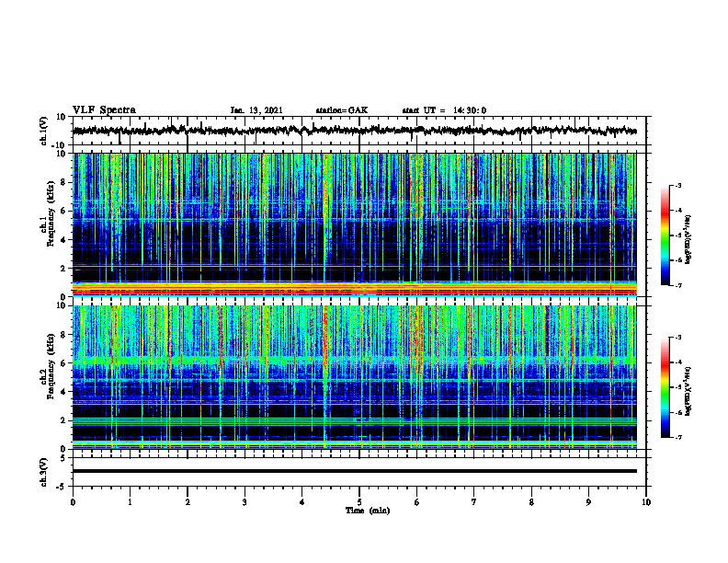Image resolution: width=728 pixels, height=563 pixels.
Task: Click the "6" kHz tick on ch.1 spectrogram axis
Action: tap(64, 212)
